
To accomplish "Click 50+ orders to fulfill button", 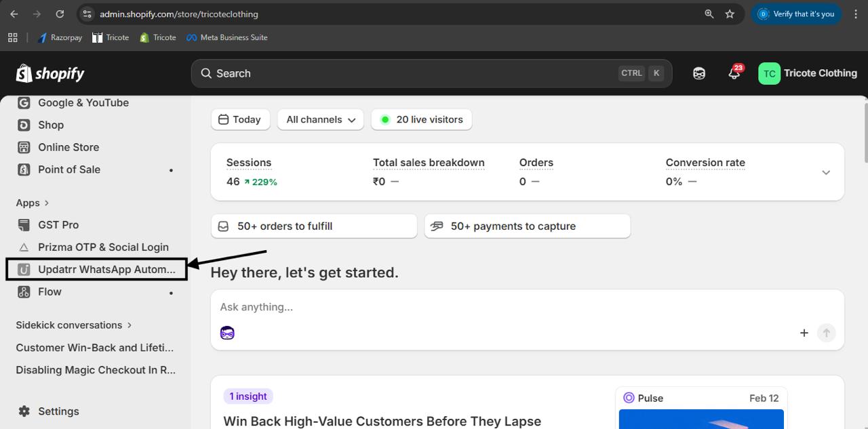I will pos(313,226).
